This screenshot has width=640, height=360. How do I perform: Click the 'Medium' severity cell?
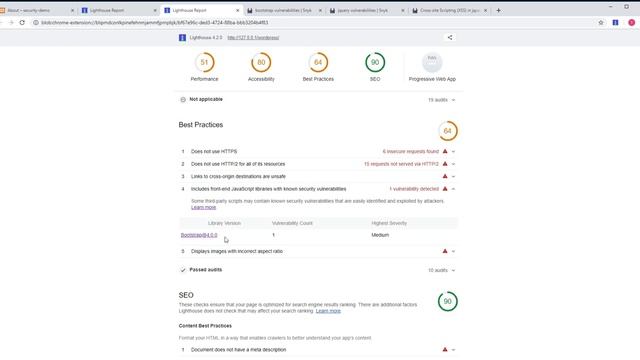tap(380, 235)
